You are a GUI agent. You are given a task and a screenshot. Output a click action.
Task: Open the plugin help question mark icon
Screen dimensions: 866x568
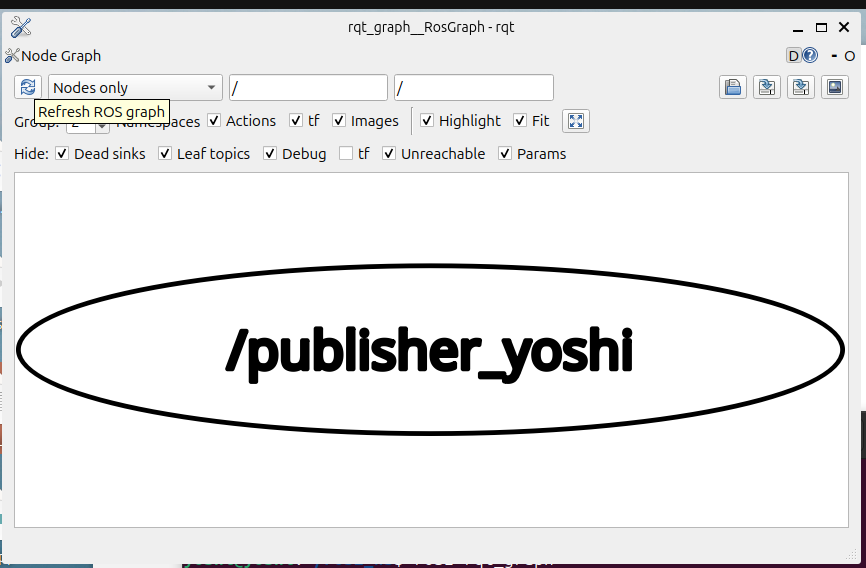click(810, 55)
